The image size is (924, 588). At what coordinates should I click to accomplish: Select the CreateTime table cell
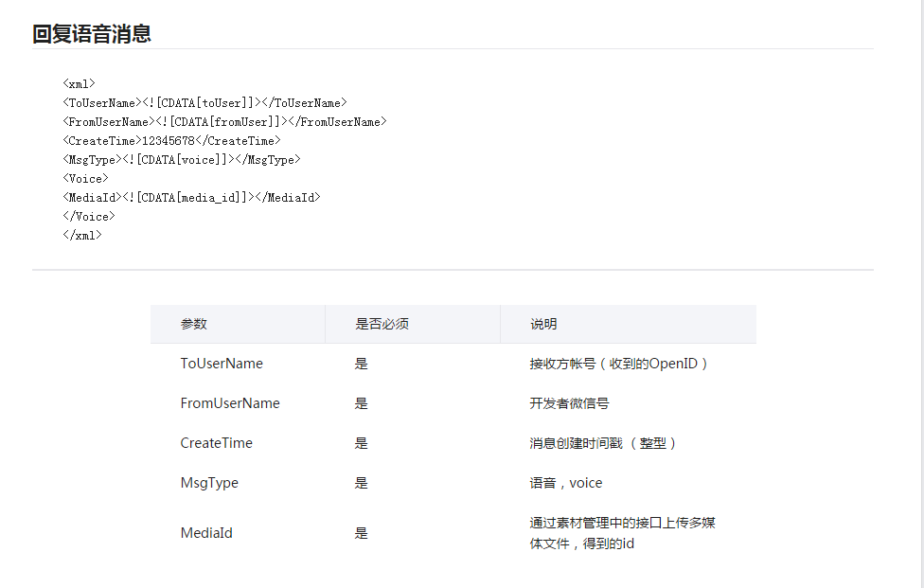point(216,443)
